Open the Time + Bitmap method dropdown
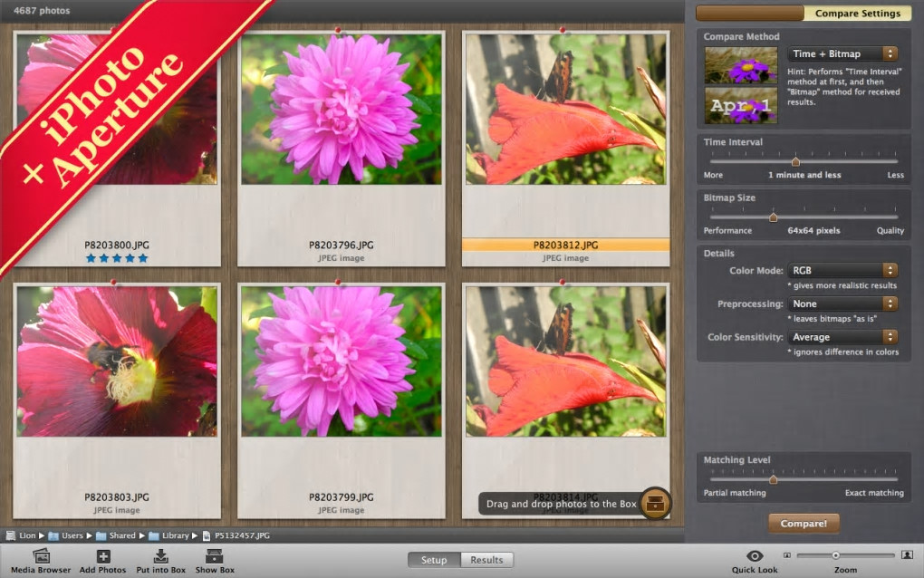924x578 pixels. [x=842, y=53]
